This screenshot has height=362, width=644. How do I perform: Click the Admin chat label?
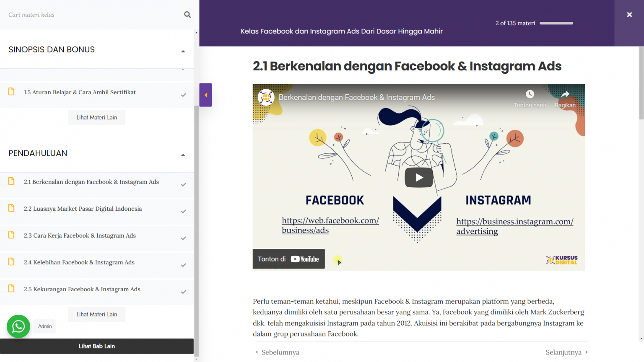[x=45, y=326]
